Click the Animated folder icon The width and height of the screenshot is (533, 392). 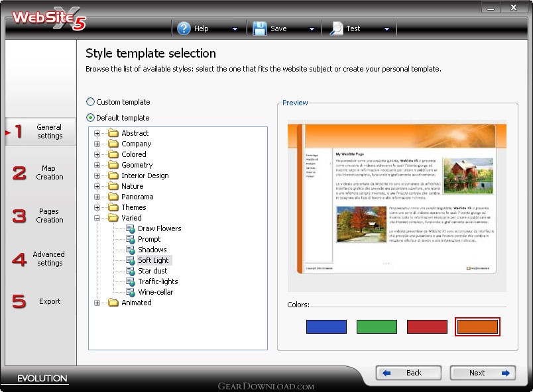[x=113, y=303]
